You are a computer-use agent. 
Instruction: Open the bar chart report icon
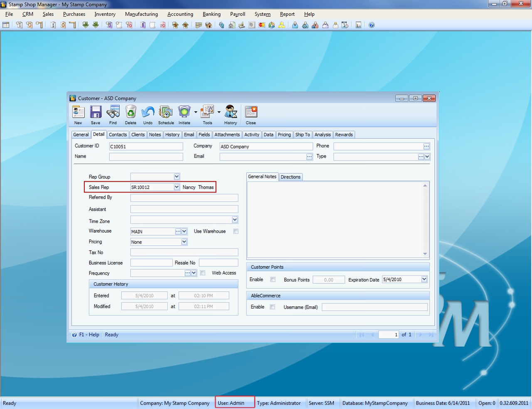[358, 25]
